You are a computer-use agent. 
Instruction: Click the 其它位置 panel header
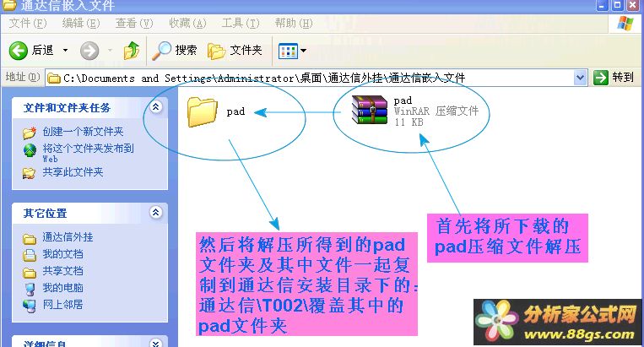tap(90, 213)
